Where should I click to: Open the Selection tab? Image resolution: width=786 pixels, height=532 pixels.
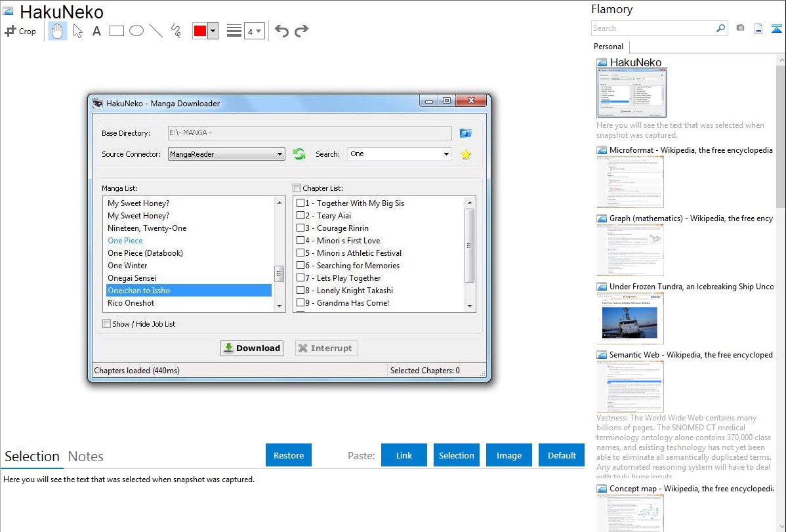[32, 457]
